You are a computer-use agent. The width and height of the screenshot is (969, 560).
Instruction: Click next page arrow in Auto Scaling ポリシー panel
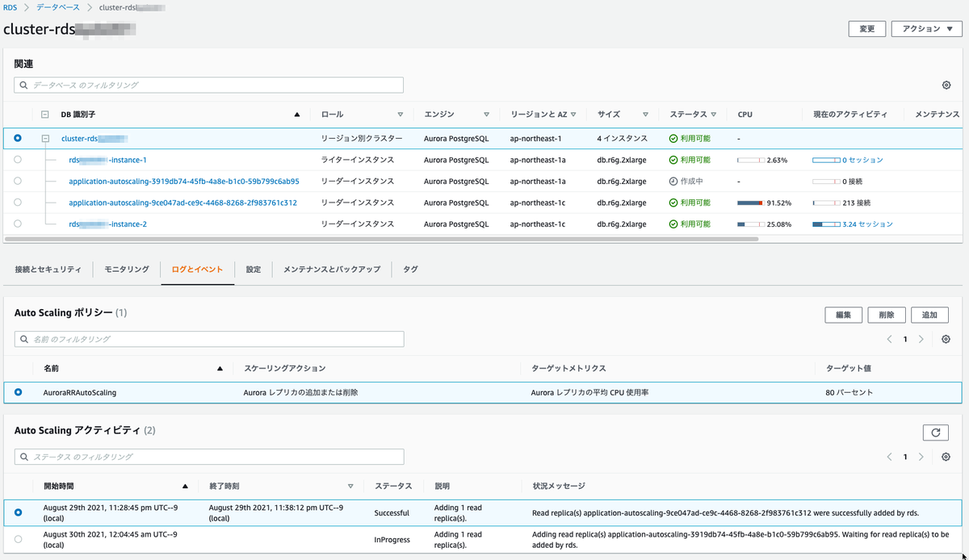[x=920, y=339]
